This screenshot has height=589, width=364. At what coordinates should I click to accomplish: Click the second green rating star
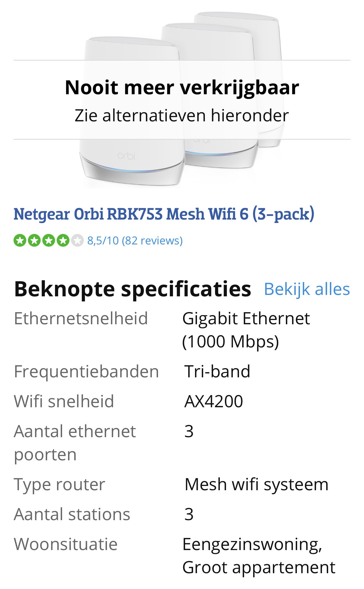34,240
